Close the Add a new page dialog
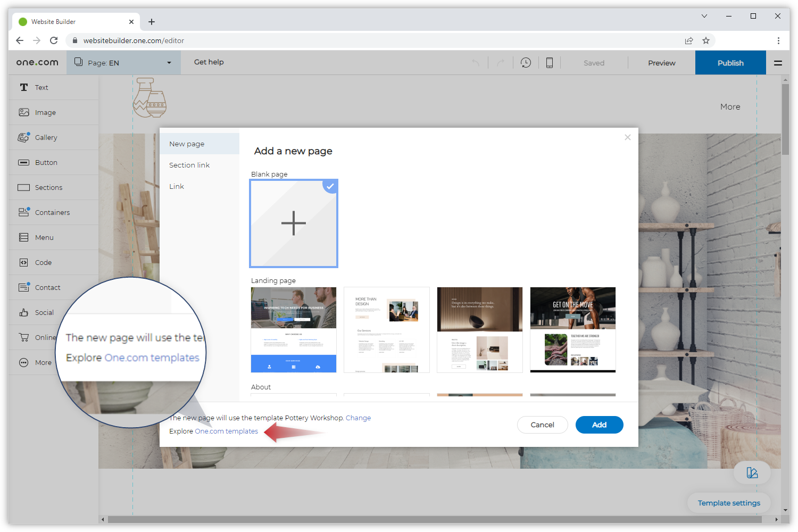 [x=628, y=137]
